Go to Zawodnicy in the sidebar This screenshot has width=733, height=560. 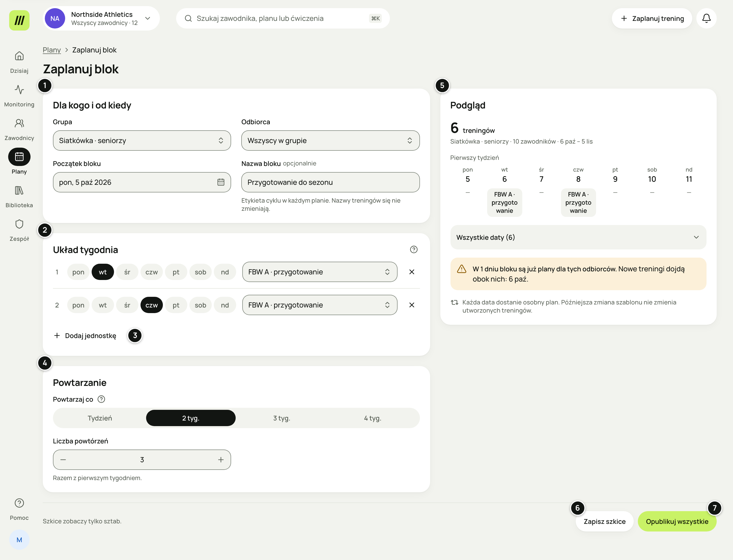pos(19,129)
